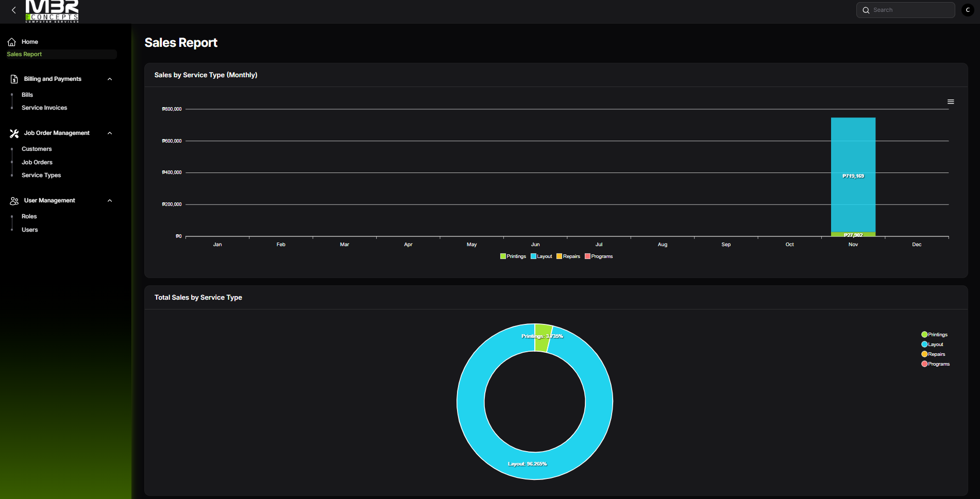
Task: Open the Service Invoices page
Action: point(44,108)
